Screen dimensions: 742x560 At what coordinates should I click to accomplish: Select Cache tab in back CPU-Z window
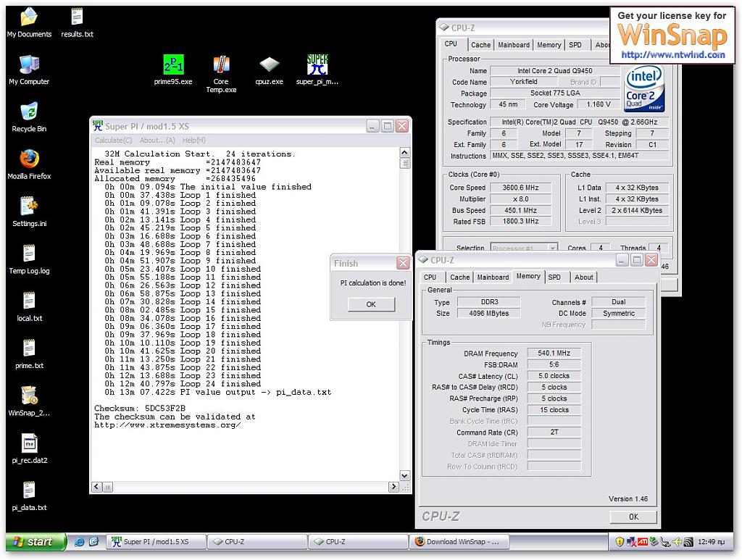(x=481, y=45)
